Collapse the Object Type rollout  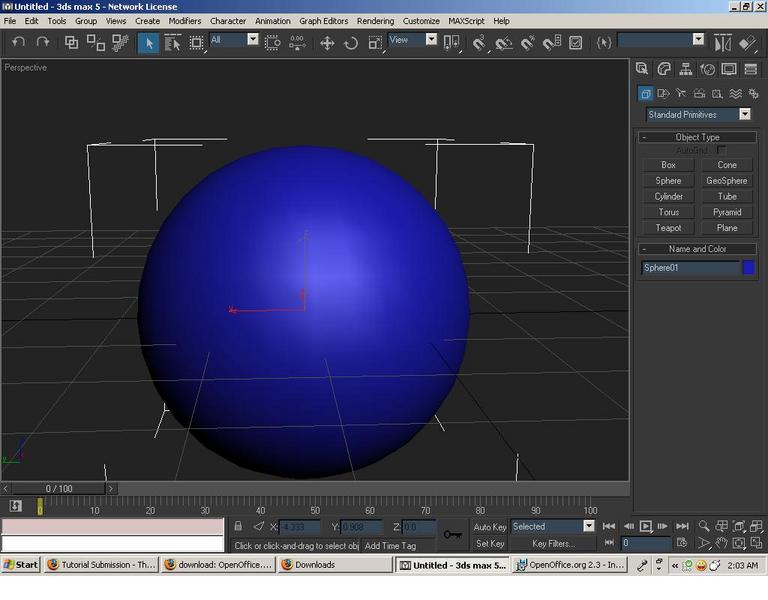(x=697, y=137)
